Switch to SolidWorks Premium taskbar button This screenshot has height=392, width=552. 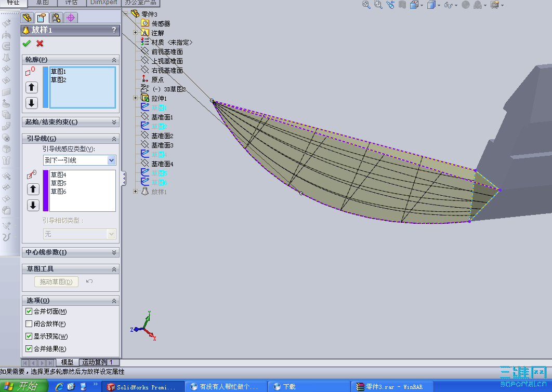(x=142, y=387)
